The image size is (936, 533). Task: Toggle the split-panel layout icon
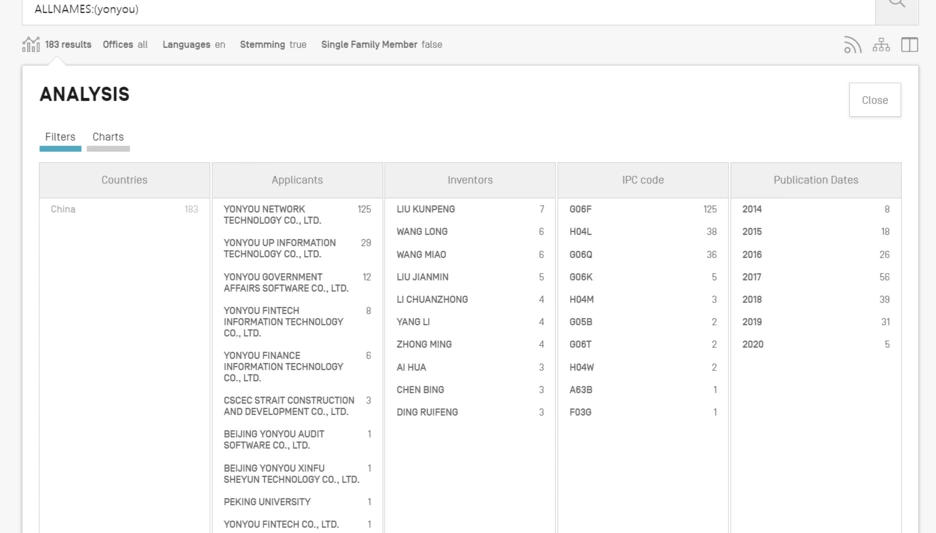pyautogui.click(x=909, y=45)
